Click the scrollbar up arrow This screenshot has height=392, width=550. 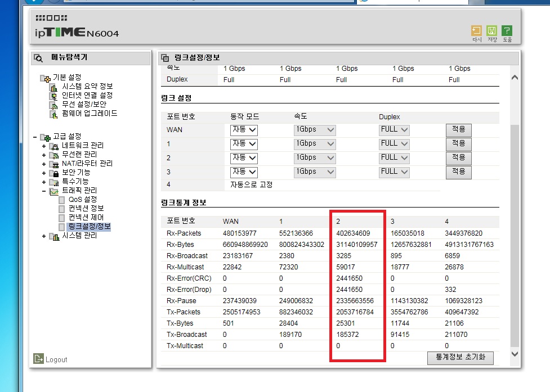(x=515, y=78)
